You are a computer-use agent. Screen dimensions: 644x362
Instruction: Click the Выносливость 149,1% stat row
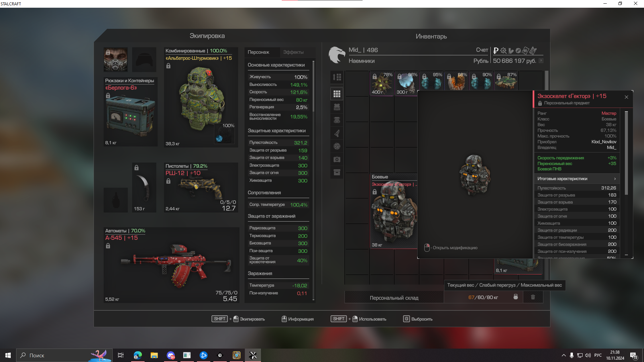click(x=278, y=85)
